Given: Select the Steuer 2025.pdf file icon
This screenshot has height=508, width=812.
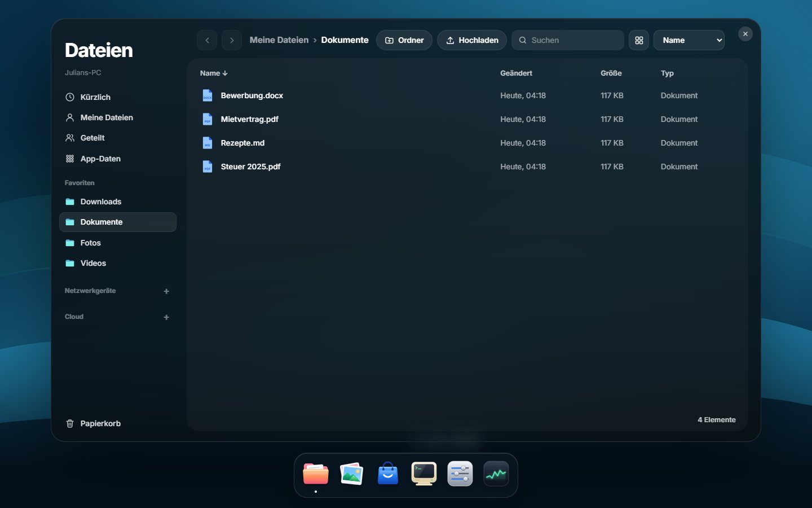Looking at the screenshot, I should pyautogui.click(x=208, y=167).
